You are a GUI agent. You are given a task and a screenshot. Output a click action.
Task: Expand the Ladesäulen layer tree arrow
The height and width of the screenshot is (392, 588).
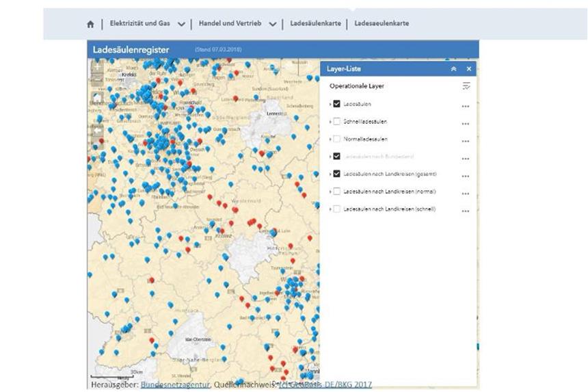(330, 104)
